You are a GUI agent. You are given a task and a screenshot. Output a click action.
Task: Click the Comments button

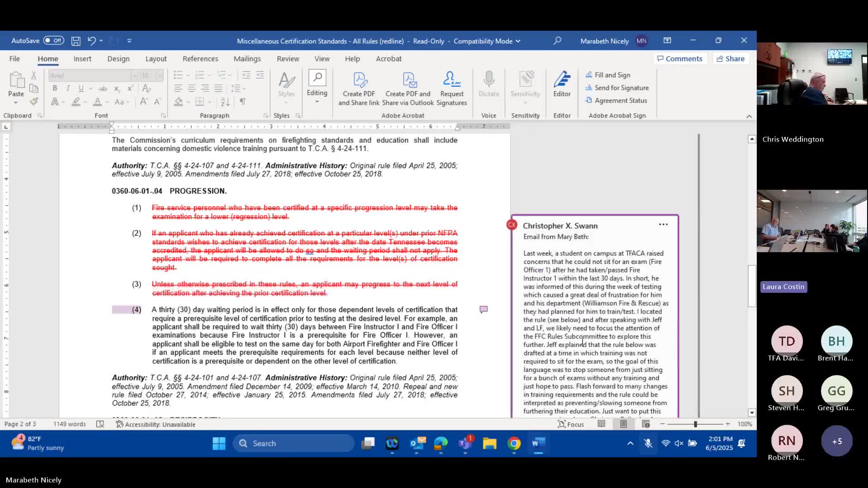(679, 59)
